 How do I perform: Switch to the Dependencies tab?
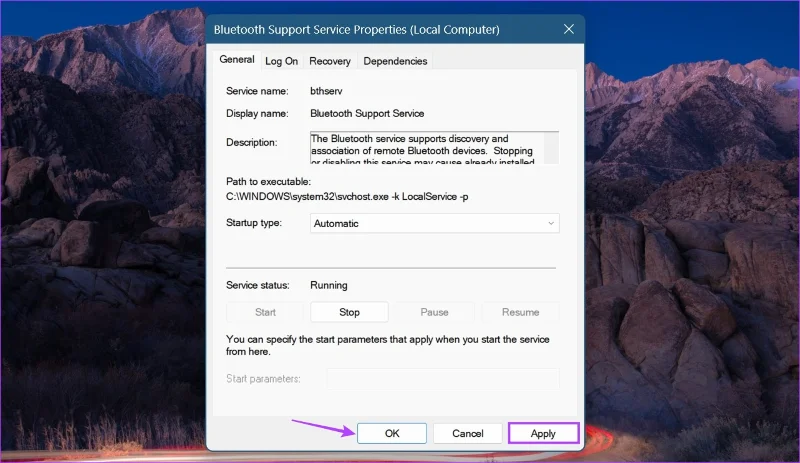[x=395, y=61]
